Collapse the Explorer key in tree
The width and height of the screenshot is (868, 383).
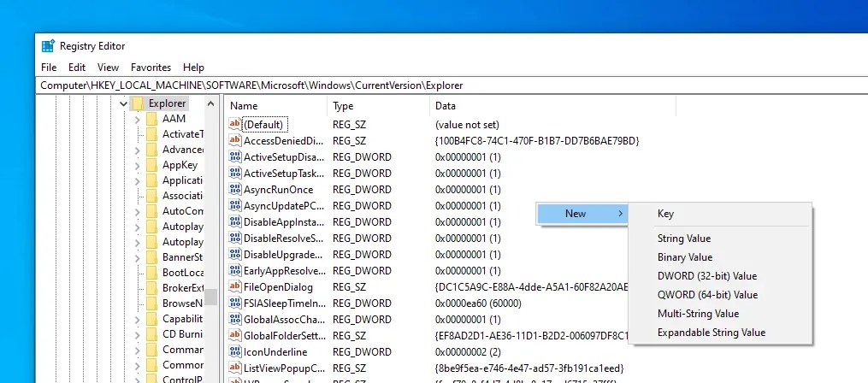point(124,104)
